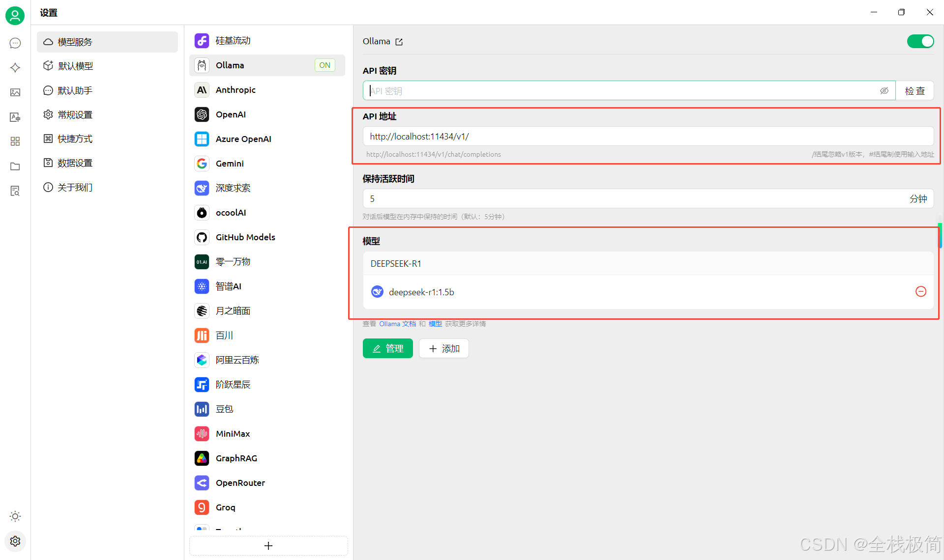Screen dimensions: 944x560
Task: Click the 管理 manage models button
Action: [x=387, y=349]
